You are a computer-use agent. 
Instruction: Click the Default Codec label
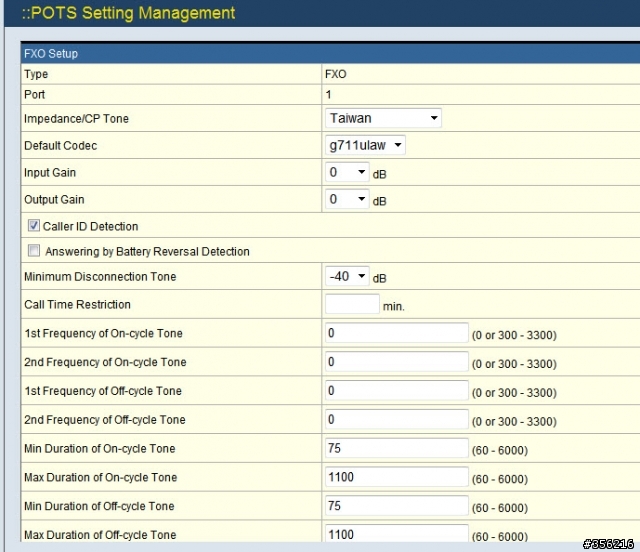pos(60,145)
